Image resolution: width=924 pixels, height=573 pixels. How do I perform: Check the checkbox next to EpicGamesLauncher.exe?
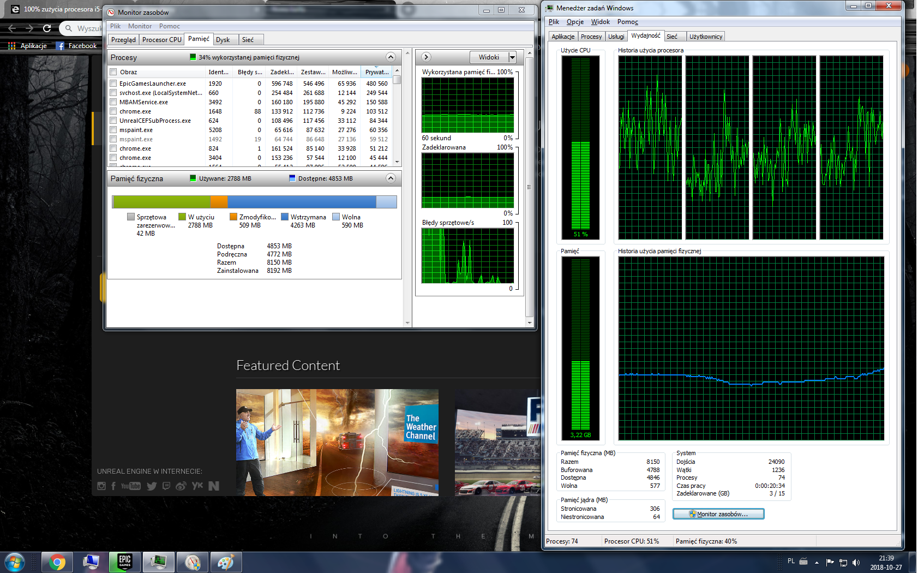coord(113,83)
